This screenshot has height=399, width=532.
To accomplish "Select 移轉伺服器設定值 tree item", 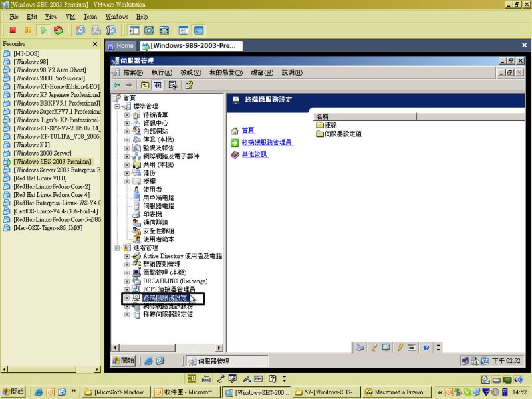I will point(168,315).
